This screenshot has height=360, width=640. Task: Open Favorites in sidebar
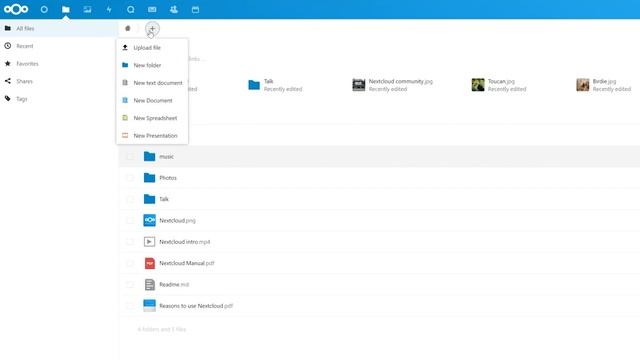(59, 64)
